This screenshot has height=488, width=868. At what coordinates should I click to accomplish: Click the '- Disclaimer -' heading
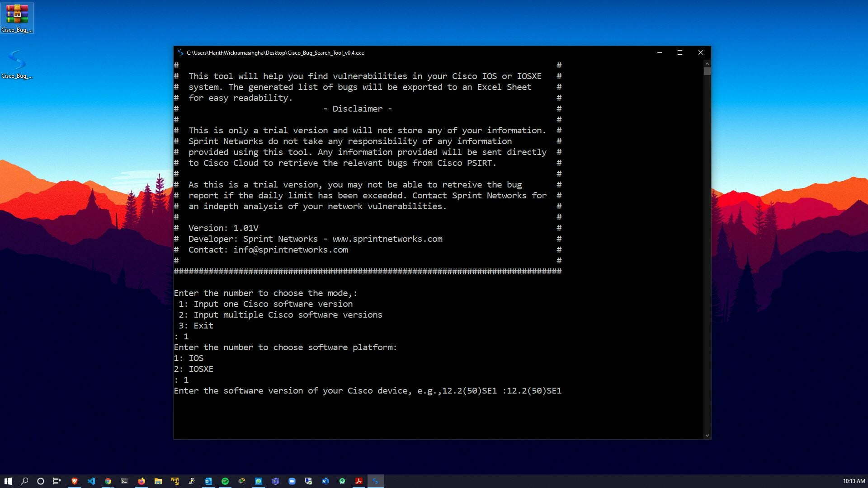tap(358, 109)
